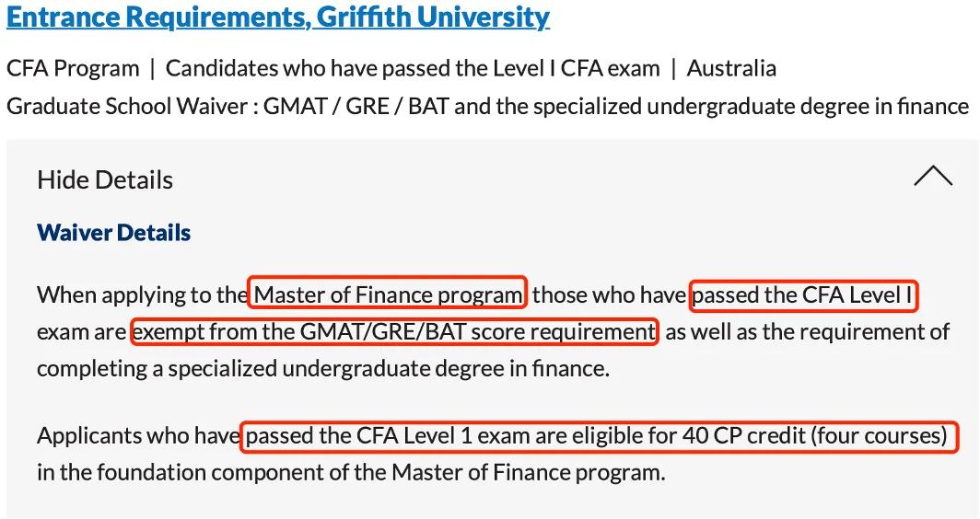Viewport: 980px width, 519px height.
Task: Click the 'Candidates who have passed the Level I CFA exam' text
Action: pos(413,68)
